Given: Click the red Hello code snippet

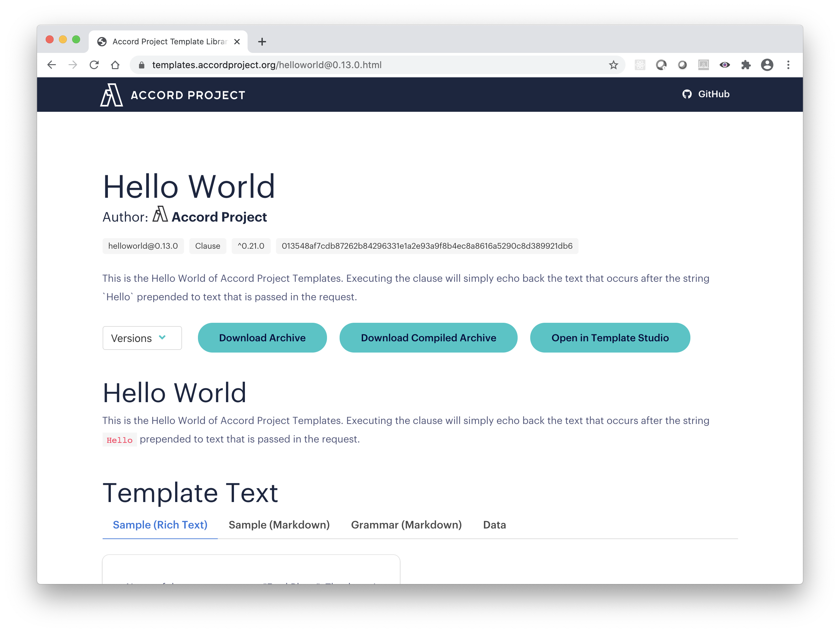Looking at the screenshot, I should click(x=119, y=440).
